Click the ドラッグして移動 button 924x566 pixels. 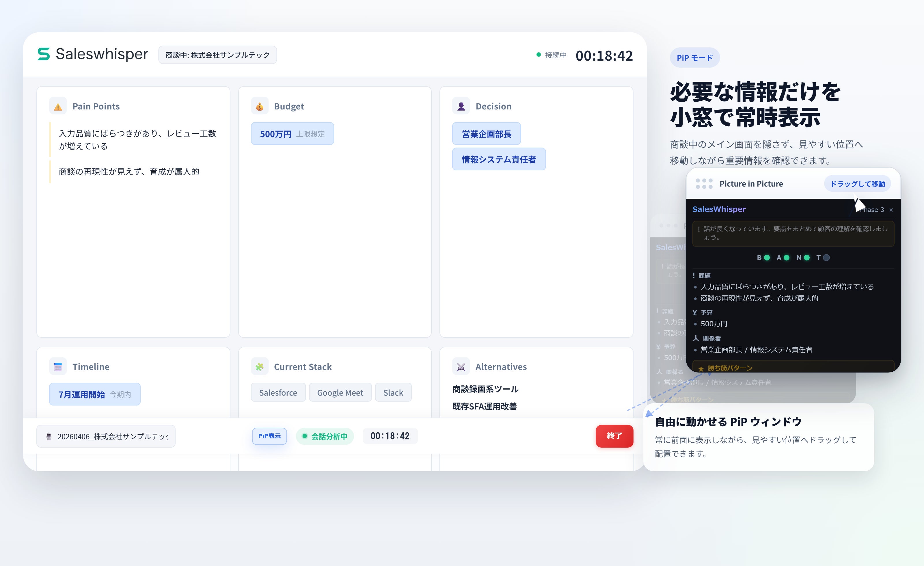(x=857, y=184)
